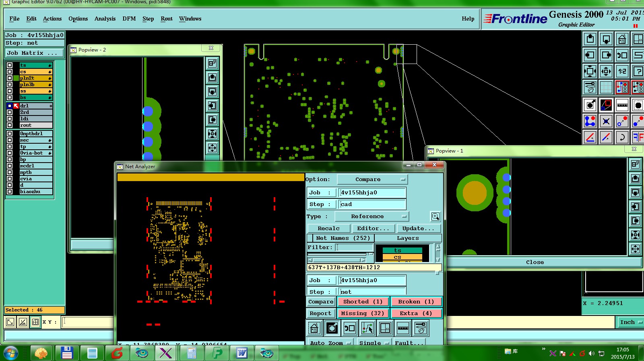Click the Filter input field
This screenshot has width=644, height=361.
pyautogui.click(x=355, y=247)
